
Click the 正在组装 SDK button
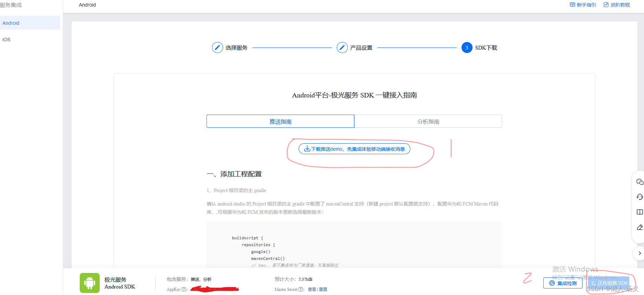click(609, 283)
